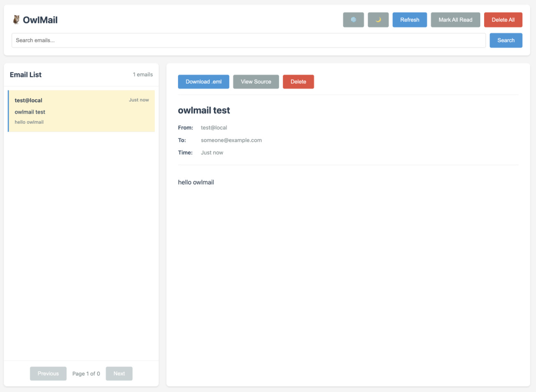
Task: Refresh the email list
Action: [x=410, y=20]
